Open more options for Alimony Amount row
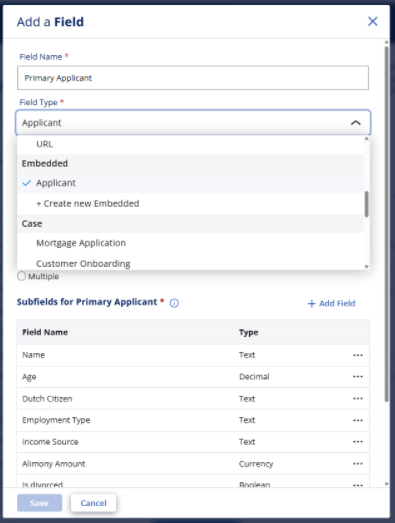Screen dimensions: 395x523 (x=358, y=464)
